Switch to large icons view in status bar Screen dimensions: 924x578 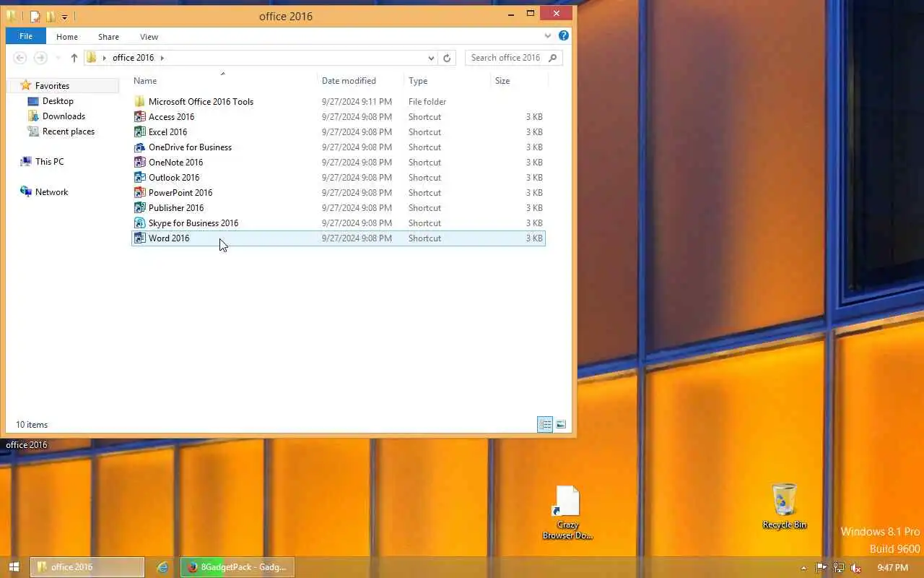pyautogui.click(x=561, y=424)
